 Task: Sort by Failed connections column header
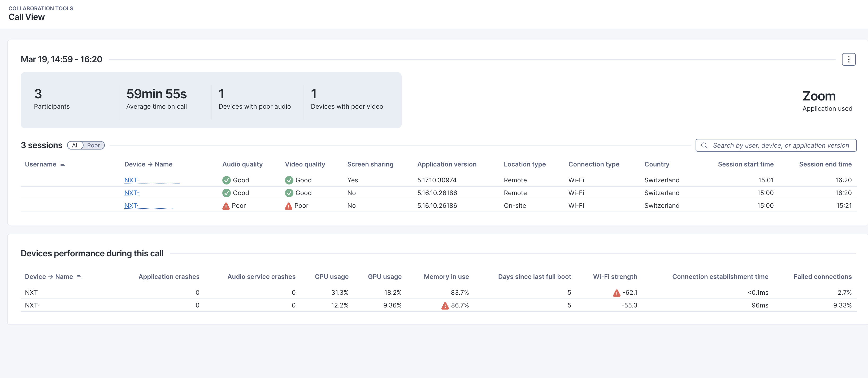click(x=822, y=277)
